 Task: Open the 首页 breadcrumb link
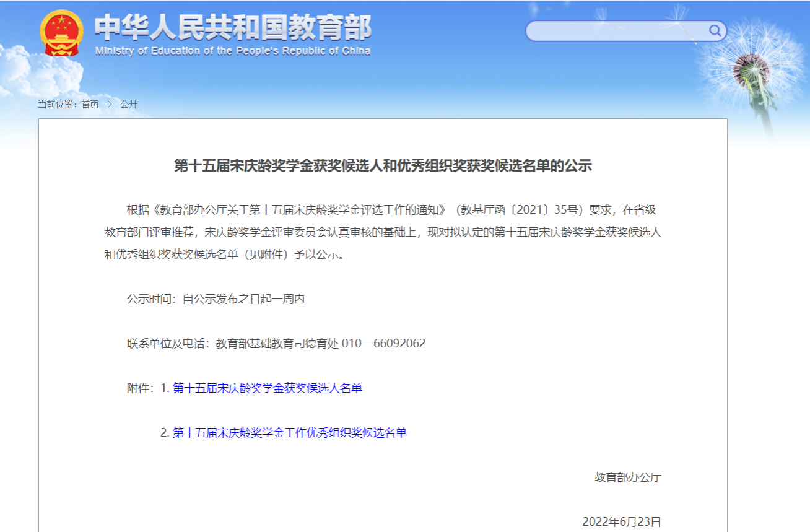tap(90, 104)
